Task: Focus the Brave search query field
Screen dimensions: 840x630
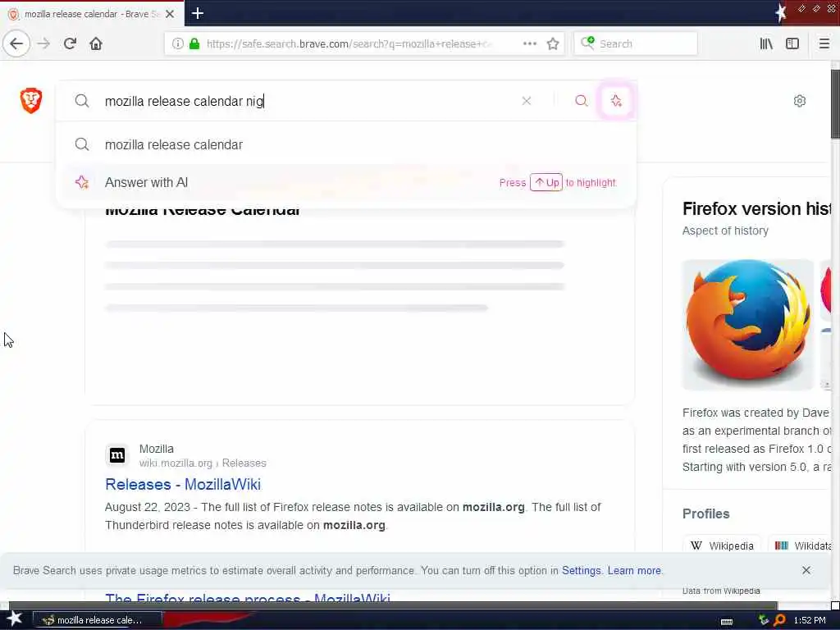Action: pos(305,101)
